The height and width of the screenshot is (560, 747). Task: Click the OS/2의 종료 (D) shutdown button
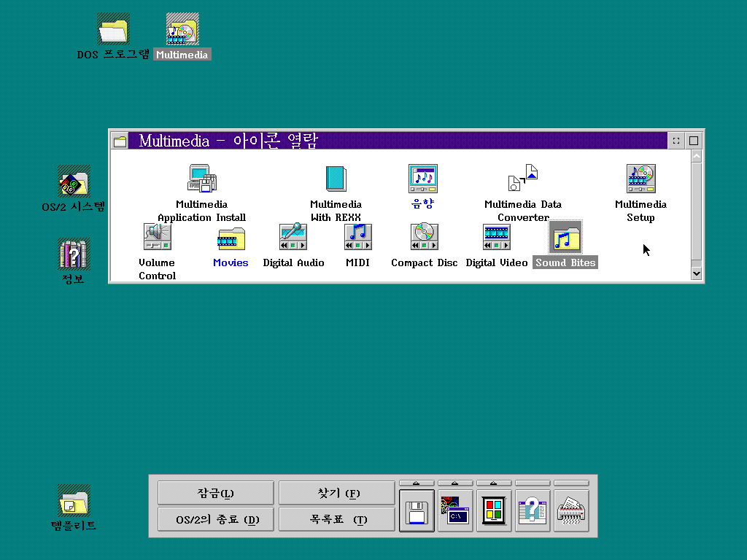pyautogui.click(x=216, y=519)
